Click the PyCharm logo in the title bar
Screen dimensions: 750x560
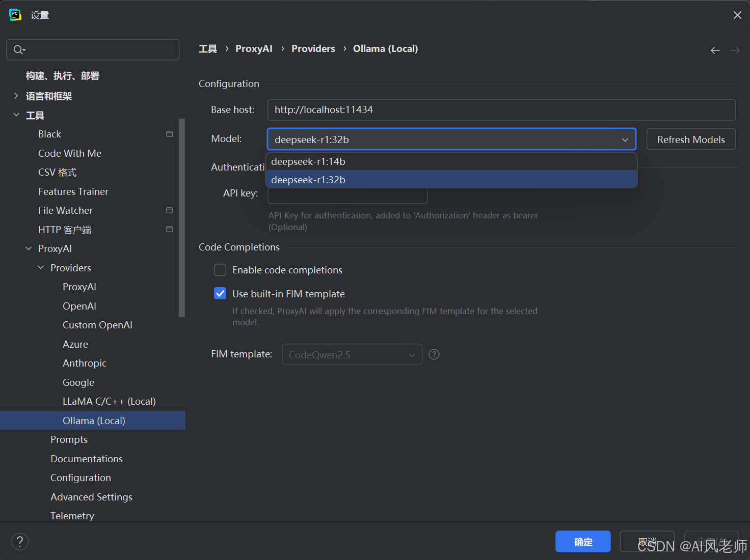tap(15, 15)
